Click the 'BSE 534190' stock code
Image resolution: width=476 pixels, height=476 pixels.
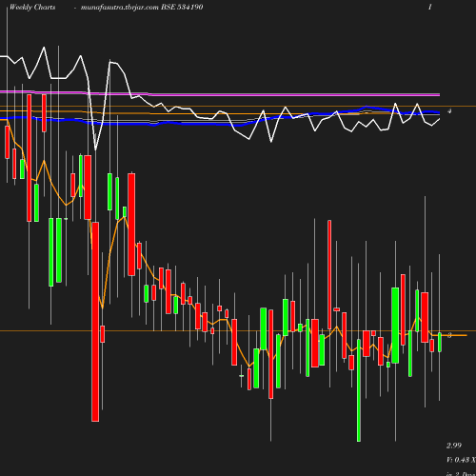[x=182, y=7]
